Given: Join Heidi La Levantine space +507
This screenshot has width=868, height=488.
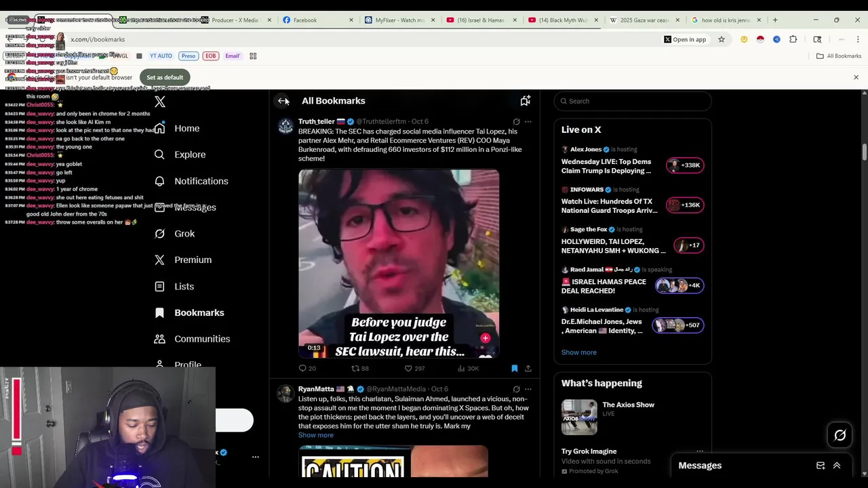Looking at the screenshot, I should tap(678, 325).
